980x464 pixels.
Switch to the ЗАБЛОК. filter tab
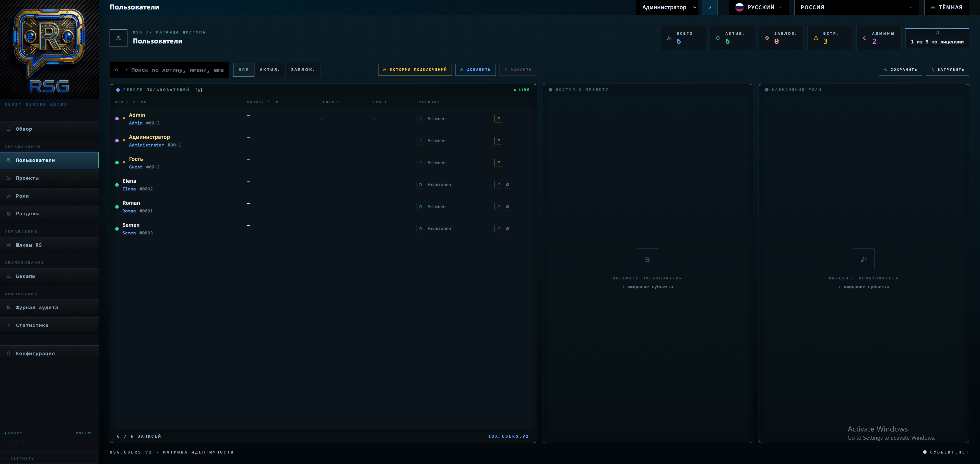coord(302,70)
